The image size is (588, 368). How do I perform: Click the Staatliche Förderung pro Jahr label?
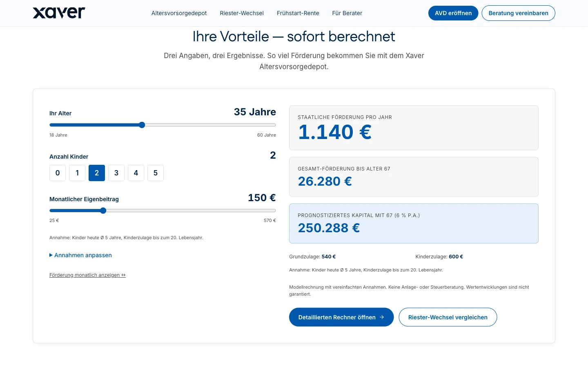(x=345, y=117)
